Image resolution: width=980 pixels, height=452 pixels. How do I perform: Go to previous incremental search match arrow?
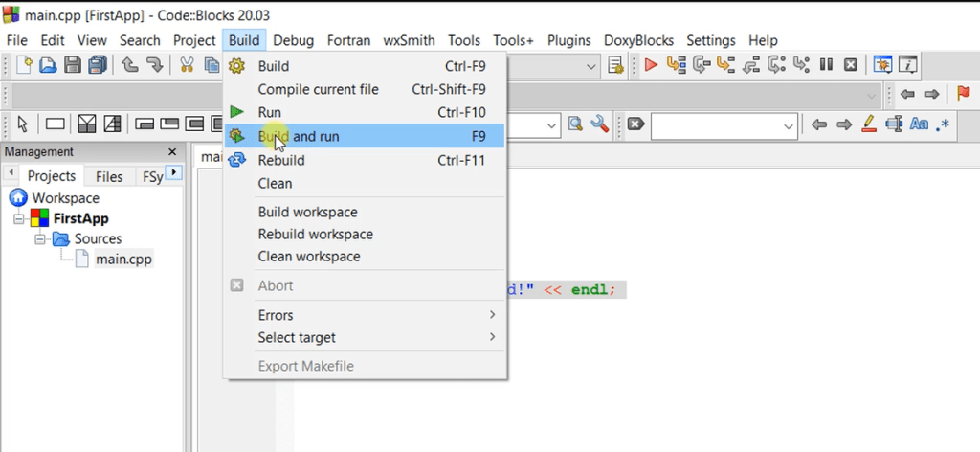click(x=819, y=124)
